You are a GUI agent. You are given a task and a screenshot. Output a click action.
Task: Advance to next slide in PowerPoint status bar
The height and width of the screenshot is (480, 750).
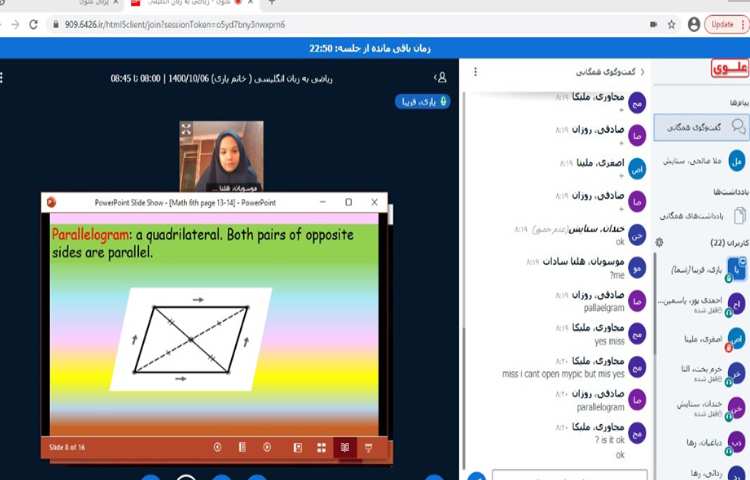[x=267, y=447]
